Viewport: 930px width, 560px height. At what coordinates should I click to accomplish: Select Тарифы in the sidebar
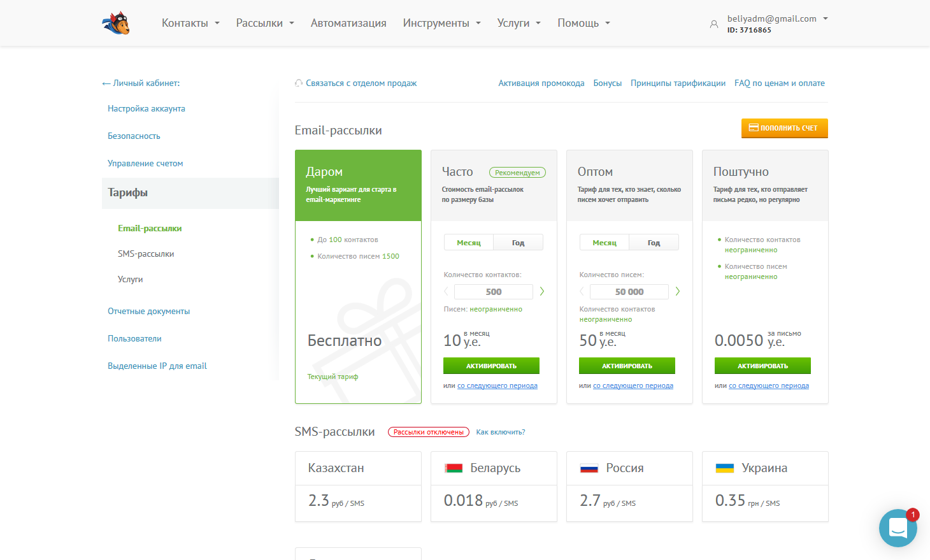pyautogui.click(x=190, y=193)
